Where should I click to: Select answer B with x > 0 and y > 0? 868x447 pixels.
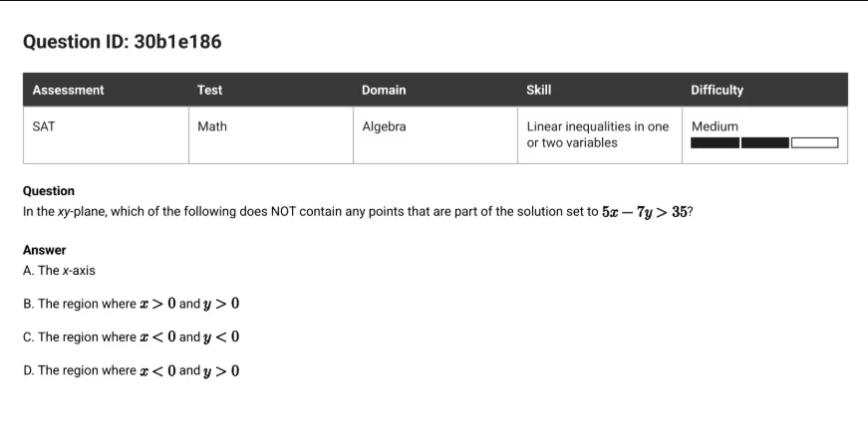coord(132,304)
